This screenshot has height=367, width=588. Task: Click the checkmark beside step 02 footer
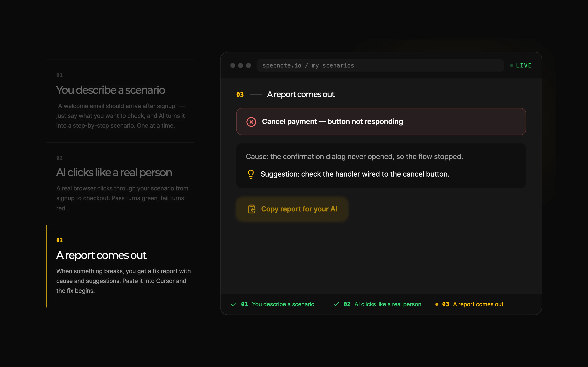pos(336,304)
